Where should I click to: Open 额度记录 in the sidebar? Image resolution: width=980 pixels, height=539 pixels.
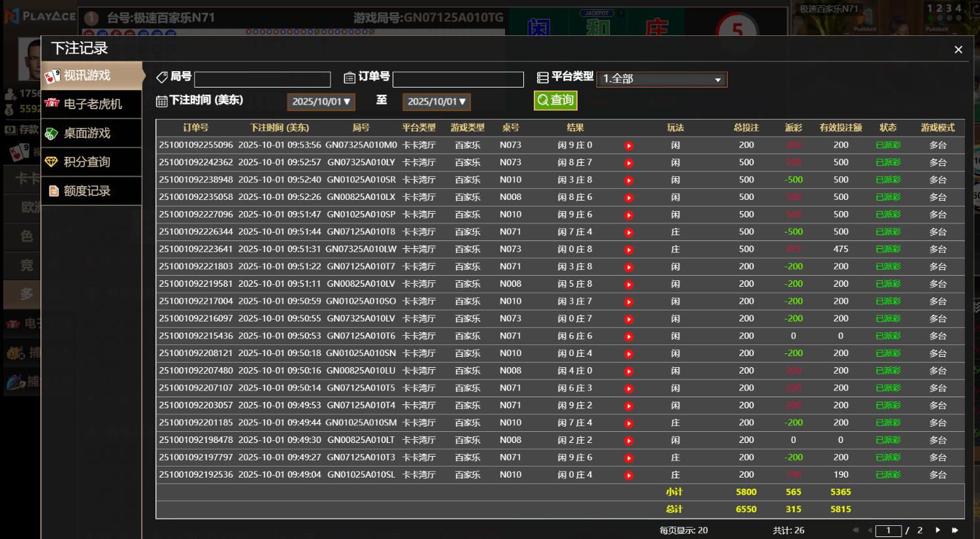coord(91,191)
